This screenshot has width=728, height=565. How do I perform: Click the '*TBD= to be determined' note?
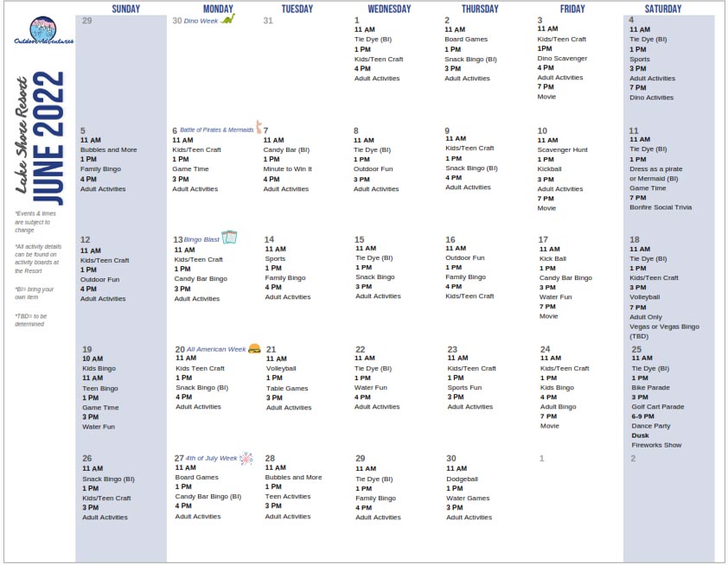pyautogui.click(x=30, y=320)
